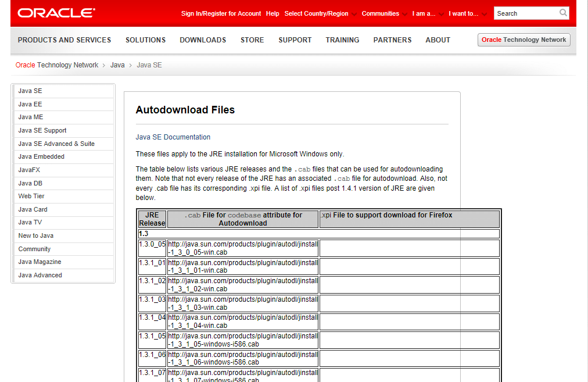Open Sign In/Register for Account link
This screenshot has width=588, height=382.
[x=221, y=13]
